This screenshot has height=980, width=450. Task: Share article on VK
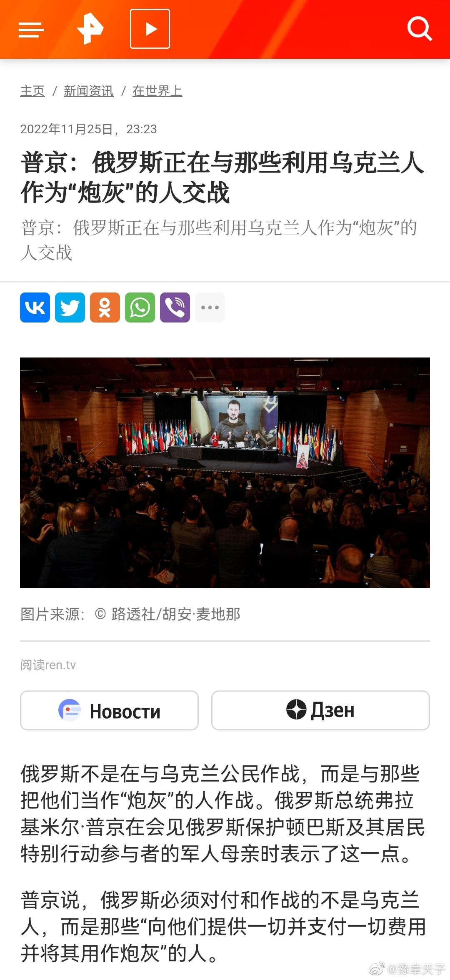pos(35,307)
